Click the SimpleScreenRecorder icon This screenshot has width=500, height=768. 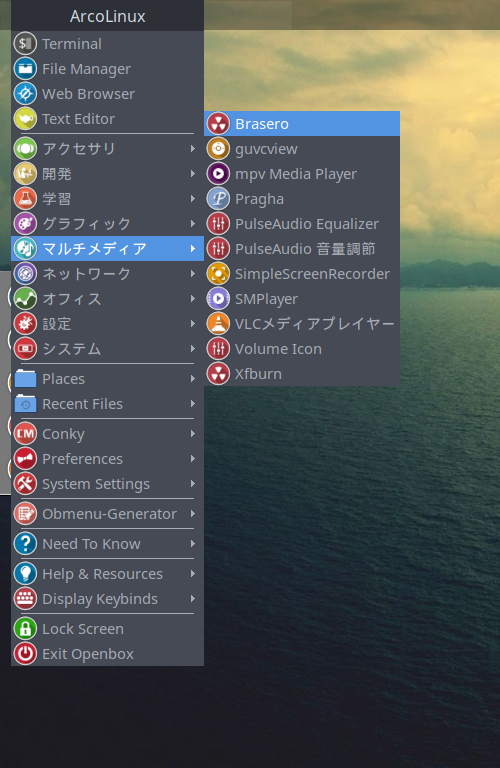pos(218,274)
